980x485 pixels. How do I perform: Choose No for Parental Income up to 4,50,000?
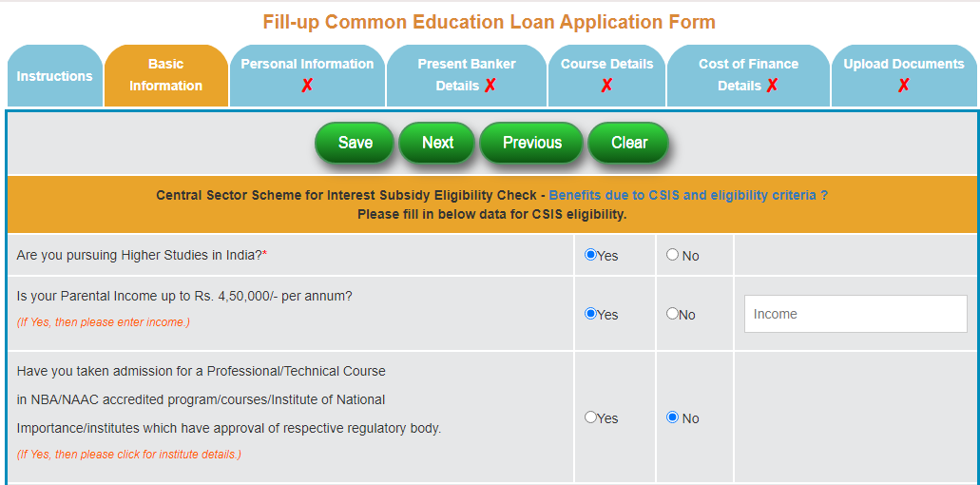(673, 314)
